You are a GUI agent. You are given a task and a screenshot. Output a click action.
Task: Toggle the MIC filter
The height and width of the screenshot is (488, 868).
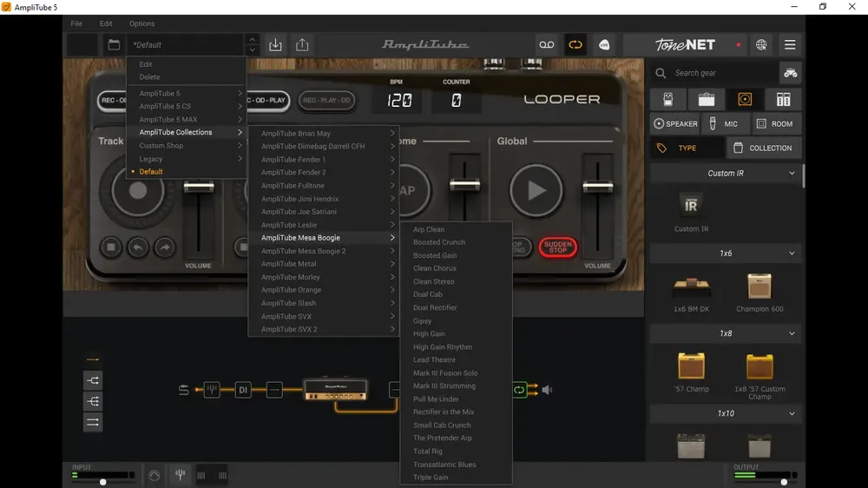724,124
